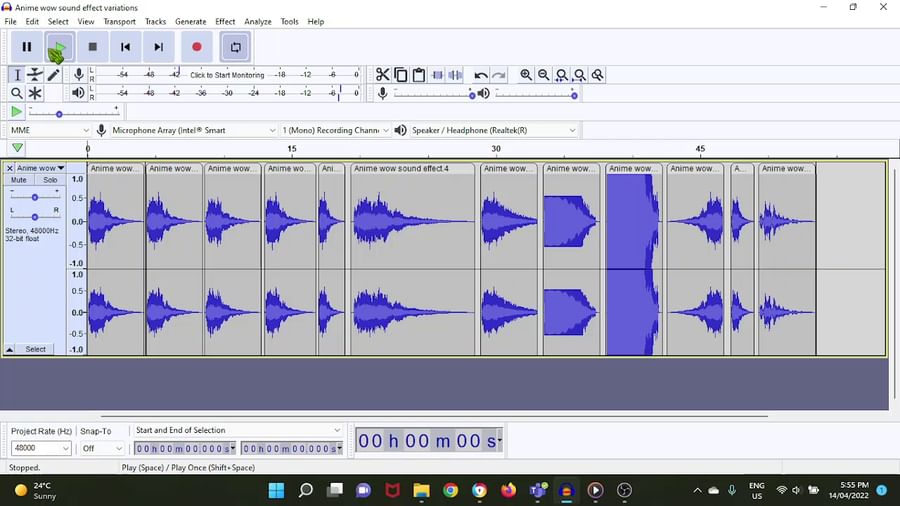Skip to start of track
Screen dimensions: 900x506
click(x=125, y=47)
